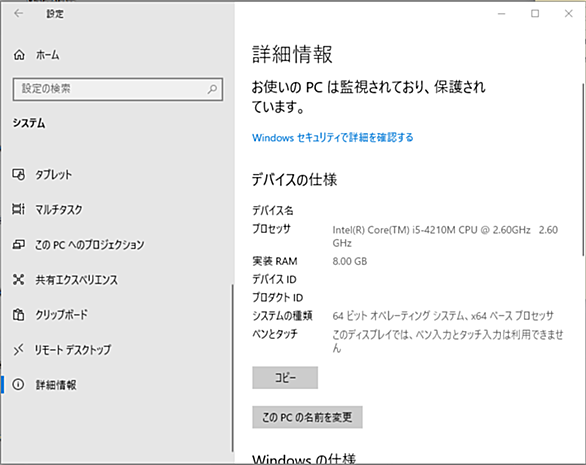Open the Multitasking (マルチタスク) icon
Viewport: 586px width, 465px height.
click(18, 209)
